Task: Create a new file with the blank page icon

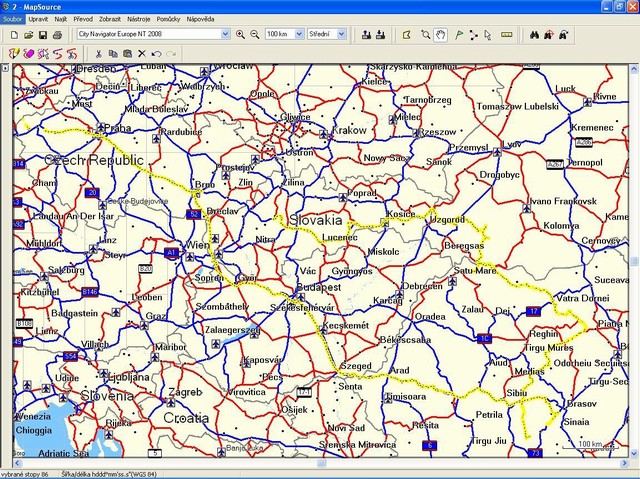Action: click(14, 35)
